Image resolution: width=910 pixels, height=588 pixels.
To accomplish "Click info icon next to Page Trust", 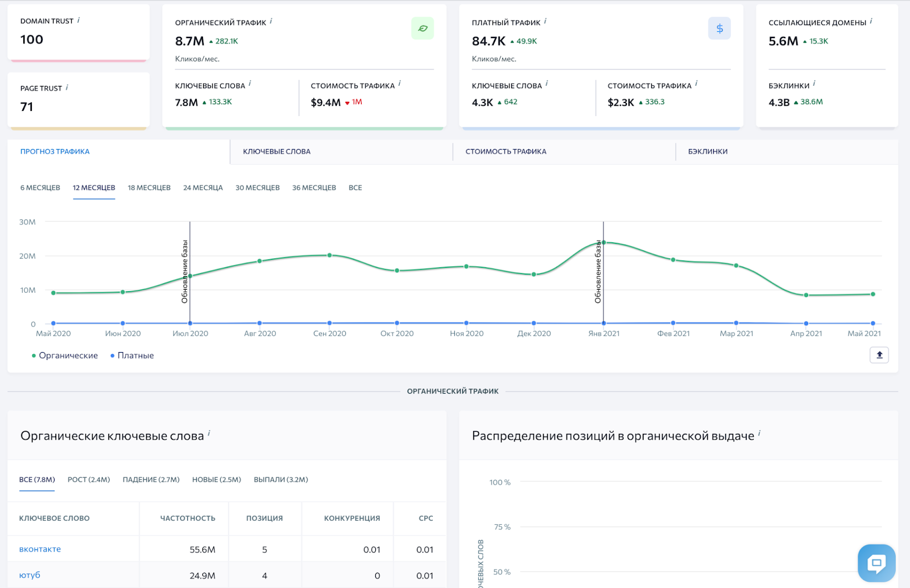I will pyautogui.click(x=67, y=88).
